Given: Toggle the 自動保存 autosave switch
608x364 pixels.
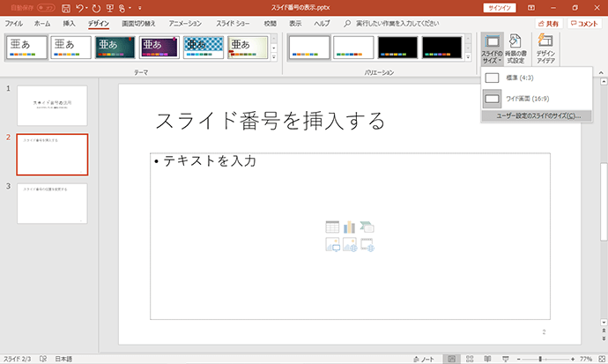Looking at the screenshot, I should coord(46,8).
